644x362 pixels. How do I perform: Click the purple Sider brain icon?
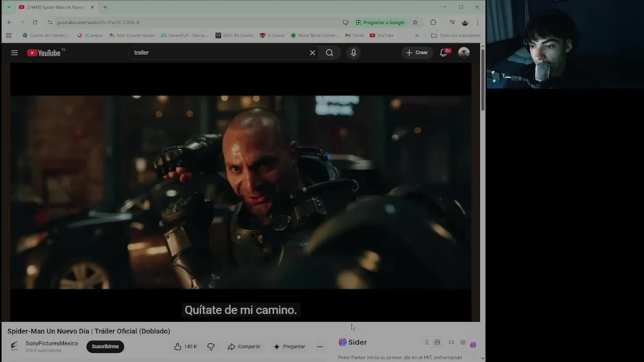pos(473,345)
